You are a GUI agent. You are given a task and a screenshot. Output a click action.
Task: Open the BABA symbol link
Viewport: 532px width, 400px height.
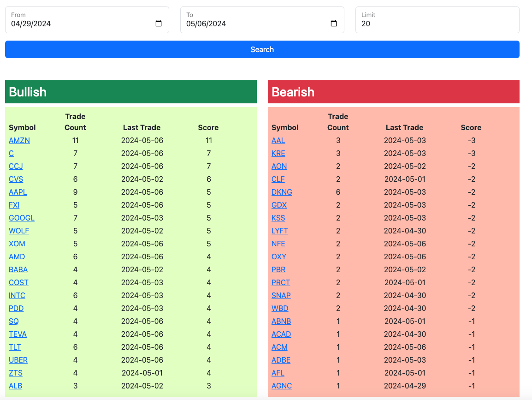18,269
